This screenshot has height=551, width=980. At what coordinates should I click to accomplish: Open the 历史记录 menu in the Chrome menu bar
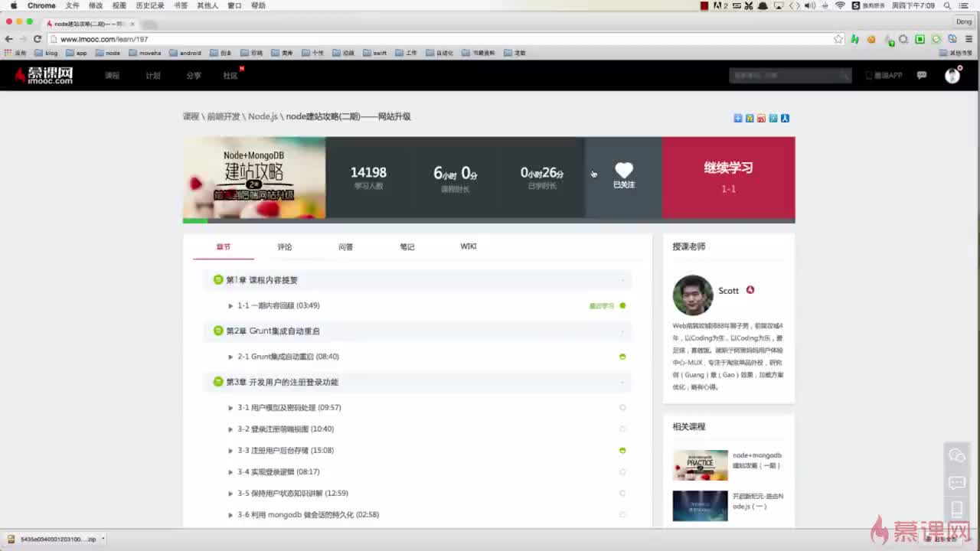click(x=150, y=5)
